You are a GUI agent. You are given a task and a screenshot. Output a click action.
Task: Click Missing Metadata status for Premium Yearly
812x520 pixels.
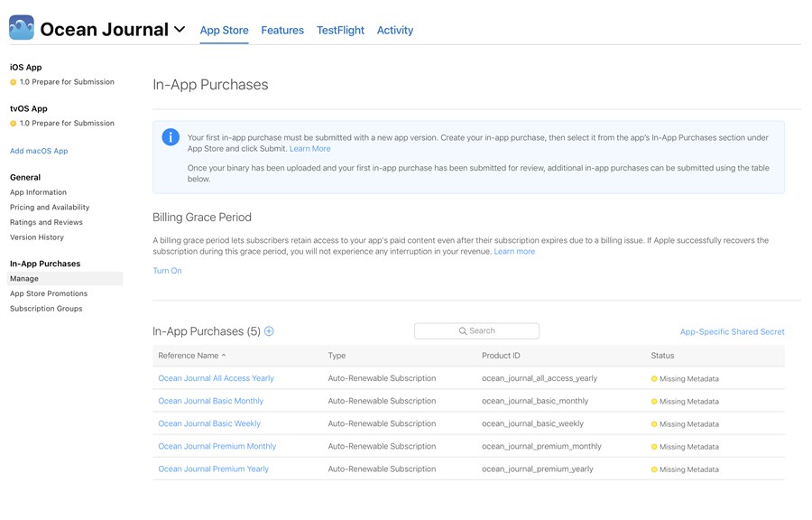coord(685,469)
